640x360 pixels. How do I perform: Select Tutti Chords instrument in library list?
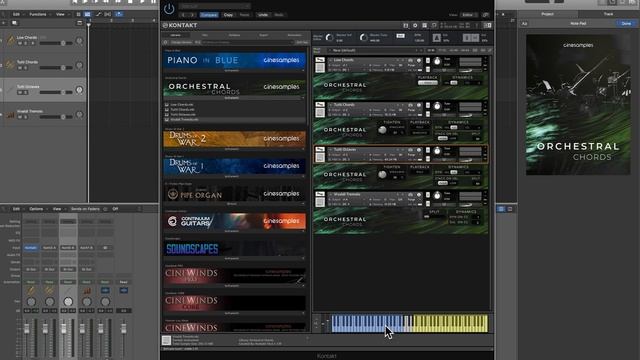(182, 110)
